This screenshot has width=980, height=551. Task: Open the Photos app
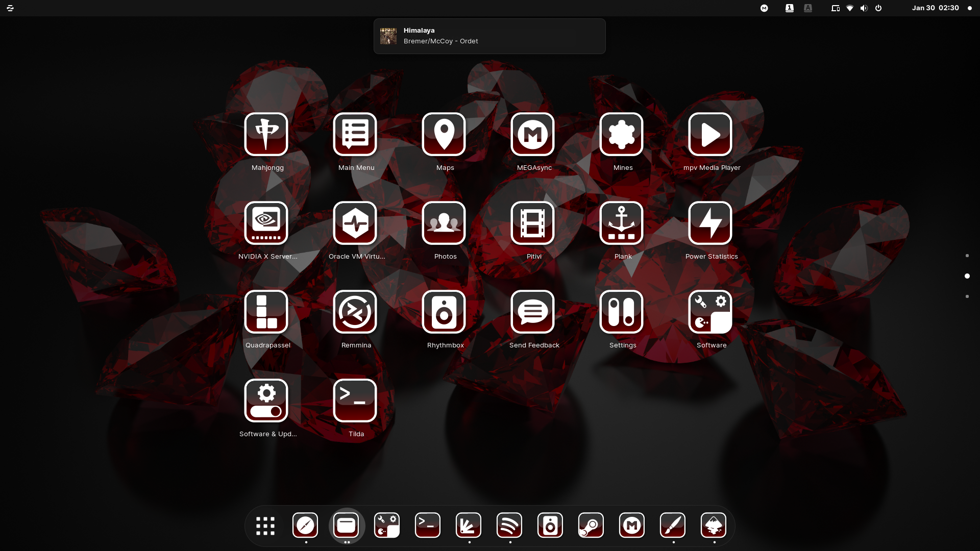tap(444, 223)
